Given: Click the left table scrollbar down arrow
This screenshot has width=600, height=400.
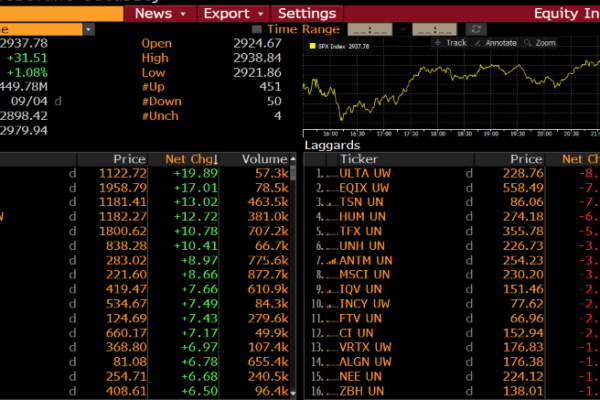Looking at the screenshot, I should (x=293, y=393).
